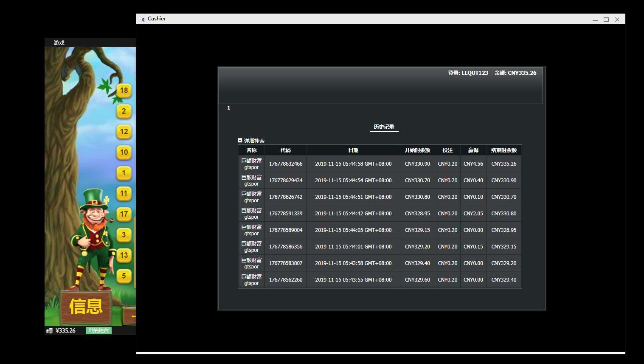Select record code 176778591339
644x364 pixels.
tap(286, 214)
